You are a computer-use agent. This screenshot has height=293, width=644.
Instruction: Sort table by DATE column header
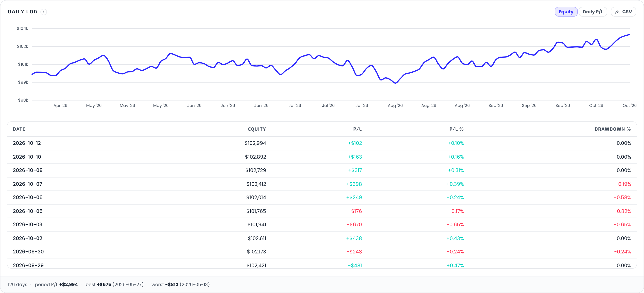(19, 129)
